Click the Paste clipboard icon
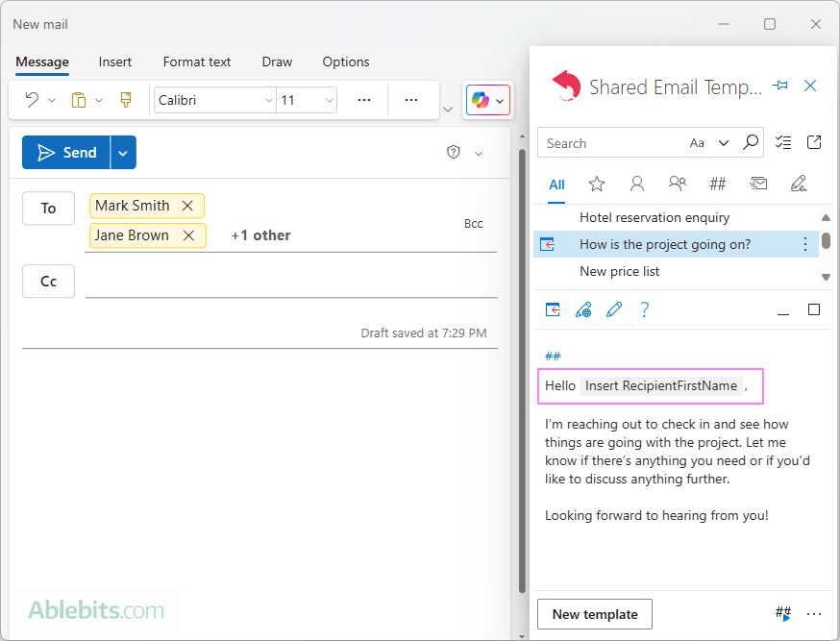Screen dimensions: 840x641 (x=79, y=100)
